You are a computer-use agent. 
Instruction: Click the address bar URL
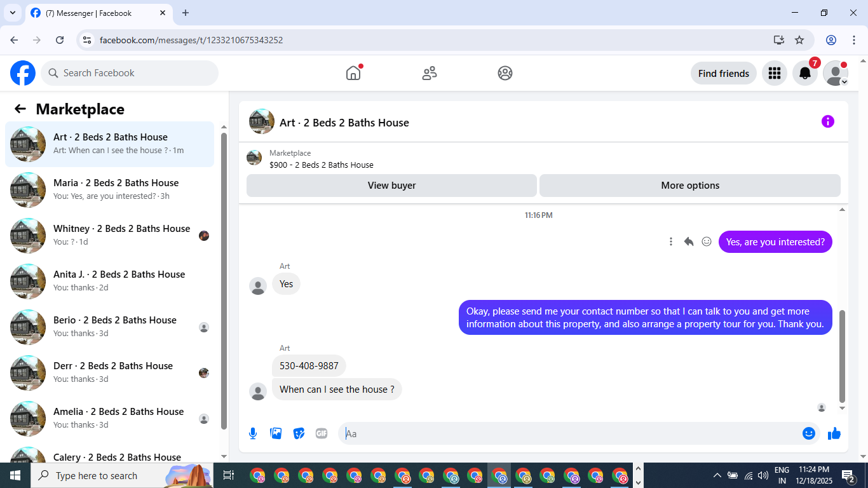click(191, 40)
